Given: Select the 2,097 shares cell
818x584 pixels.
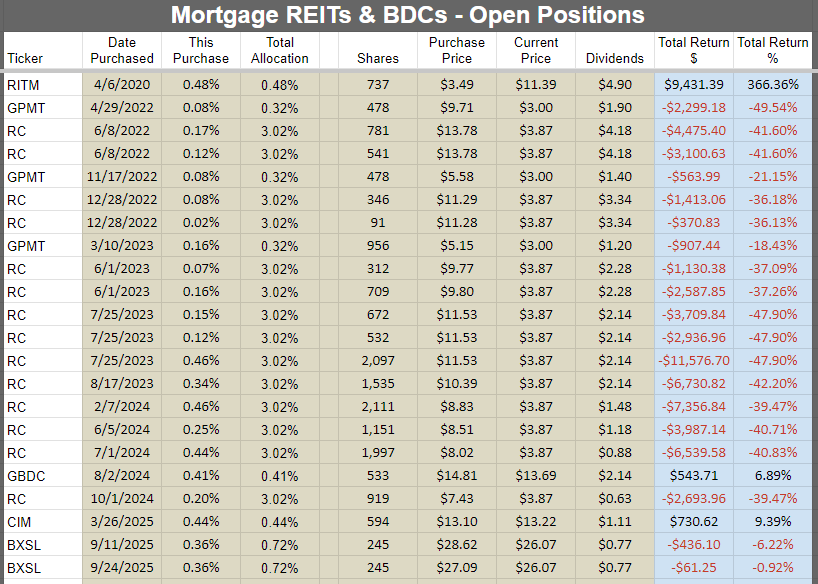Looking at the screenshot, I should pyautogui.click(x=378, y=360).
